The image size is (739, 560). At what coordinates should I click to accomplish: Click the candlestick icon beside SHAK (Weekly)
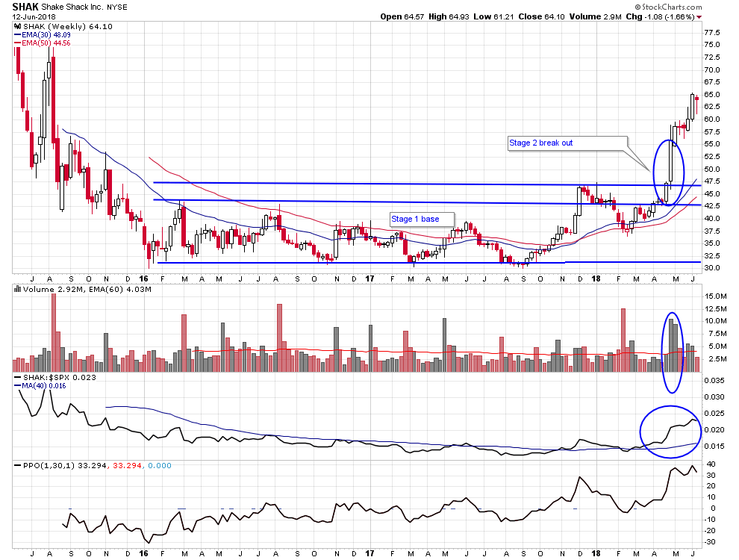pyautogui.click(x=18, y=26)
